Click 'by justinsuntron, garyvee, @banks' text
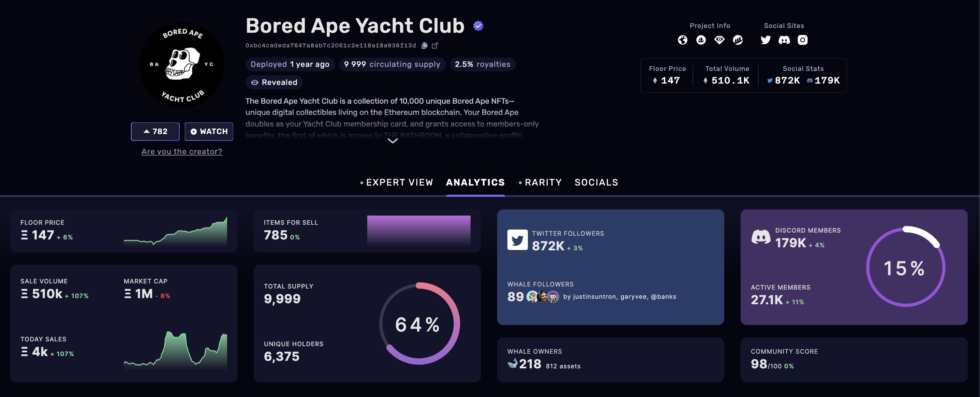The width and height of the screenshot is (980, 397). click(620, 296)
